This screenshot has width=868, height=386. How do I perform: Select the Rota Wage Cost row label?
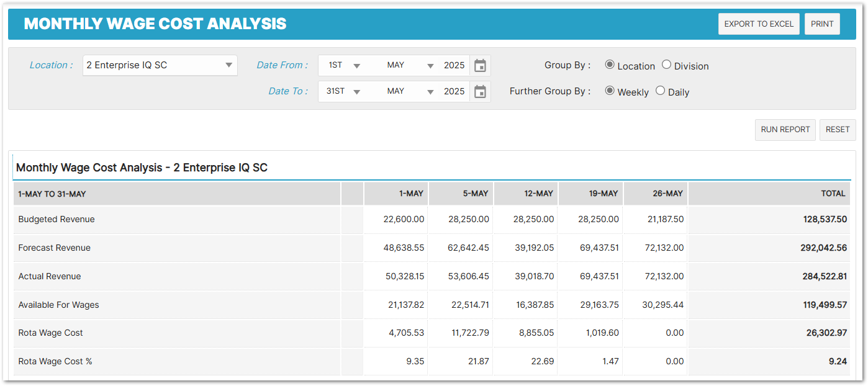(x=51, y=333)
